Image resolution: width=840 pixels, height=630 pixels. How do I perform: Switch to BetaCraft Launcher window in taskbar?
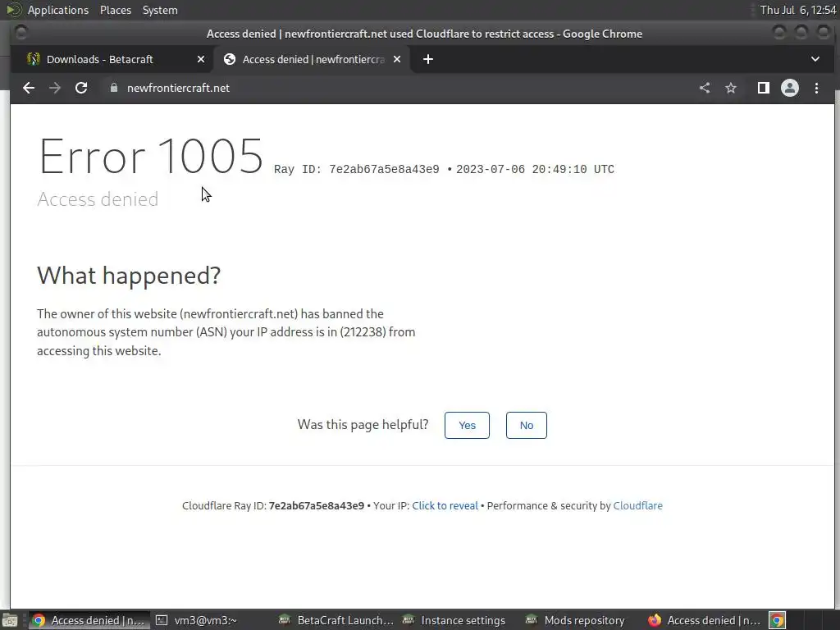[336, 620]
